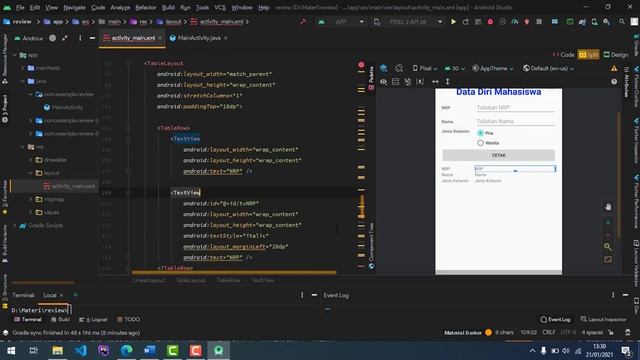Image resolution: width=640 pixels, height=360 pixels.
Task: Click the Make Project hammer icon
Action: [303, 22]
